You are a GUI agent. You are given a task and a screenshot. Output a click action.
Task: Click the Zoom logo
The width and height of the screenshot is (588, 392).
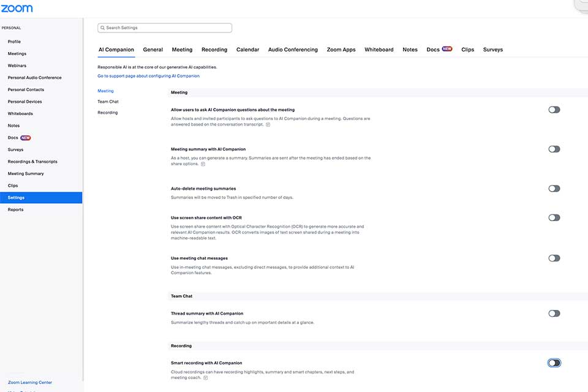click(17, 9)
